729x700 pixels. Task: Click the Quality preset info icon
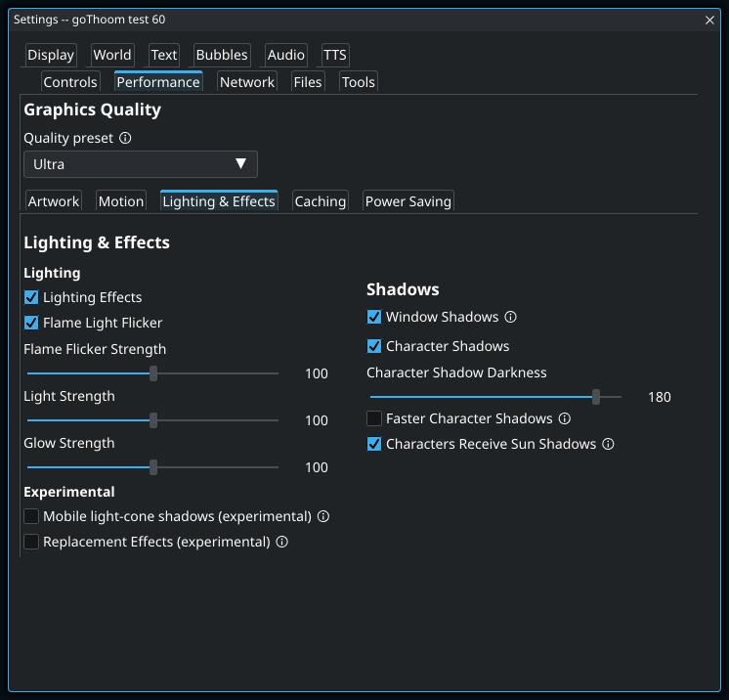coord(125,138)
